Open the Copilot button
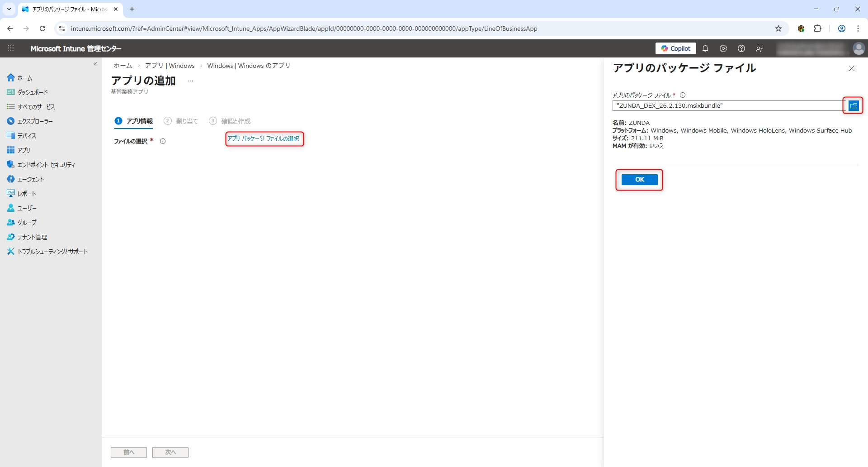The width and height of the screenshot is (868, 467). (675, 48)
